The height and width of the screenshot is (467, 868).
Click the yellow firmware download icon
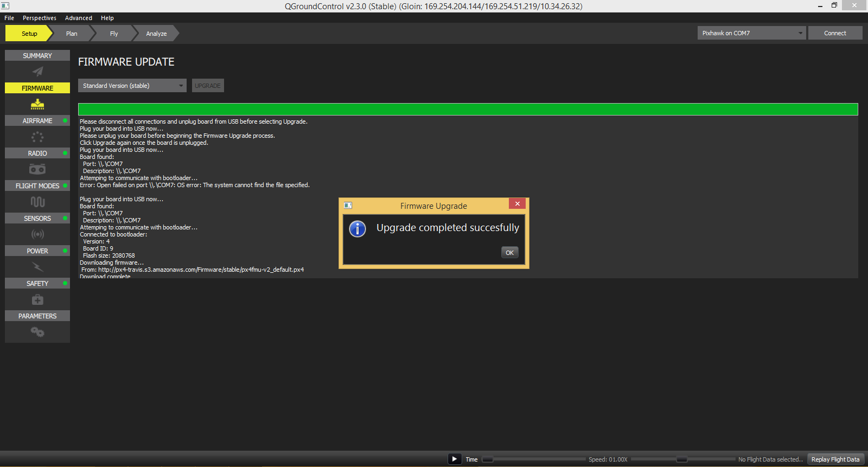[x=37, y=104]
